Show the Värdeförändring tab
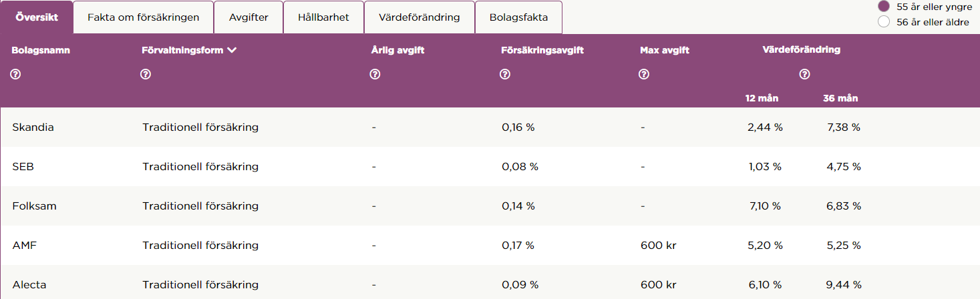The width and height of the screenshot is (980, 299). 419,17
